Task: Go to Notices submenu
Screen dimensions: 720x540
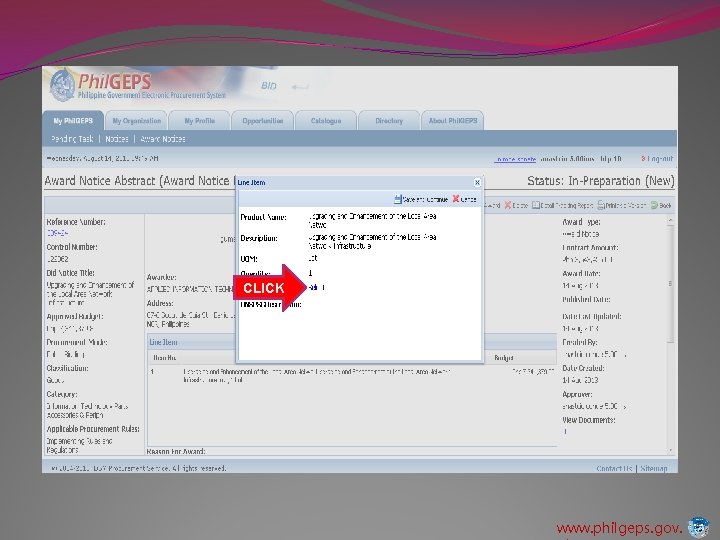Action: pyautogui.click(x=117, y=139)
